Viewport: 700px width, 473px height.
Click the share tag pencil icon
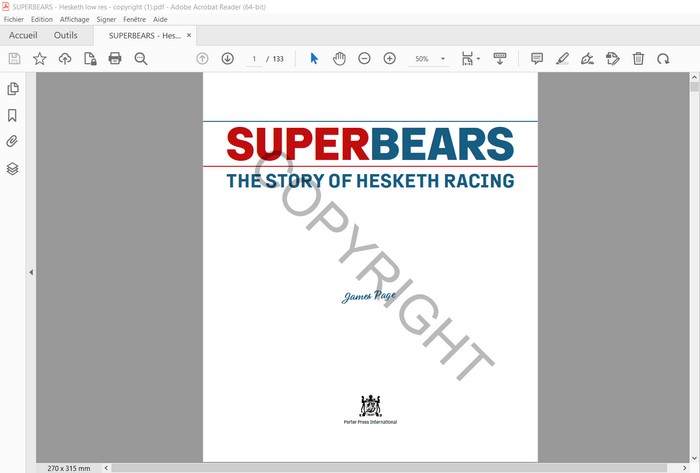[x=612, y=58]
